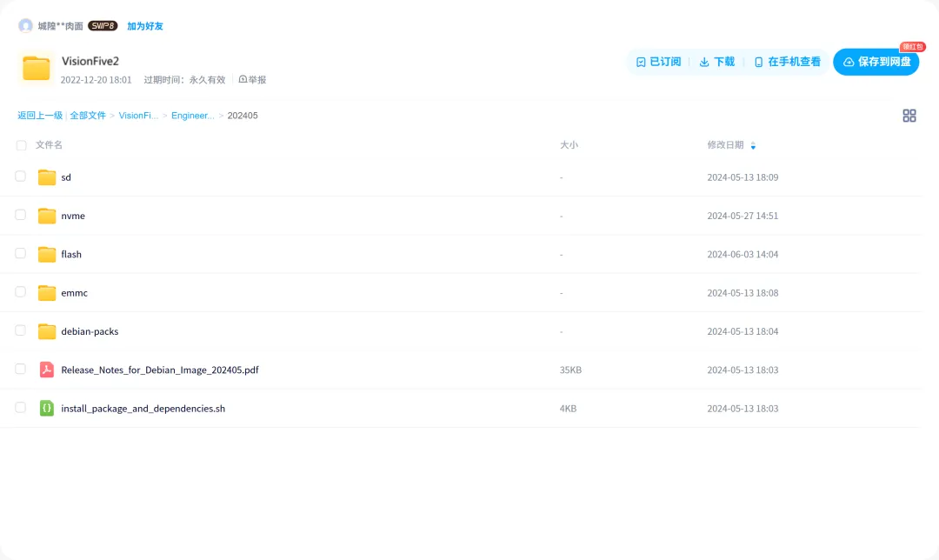939x560 pixels.
Task: Click the 下载 download button
Action: pos(716,62)
